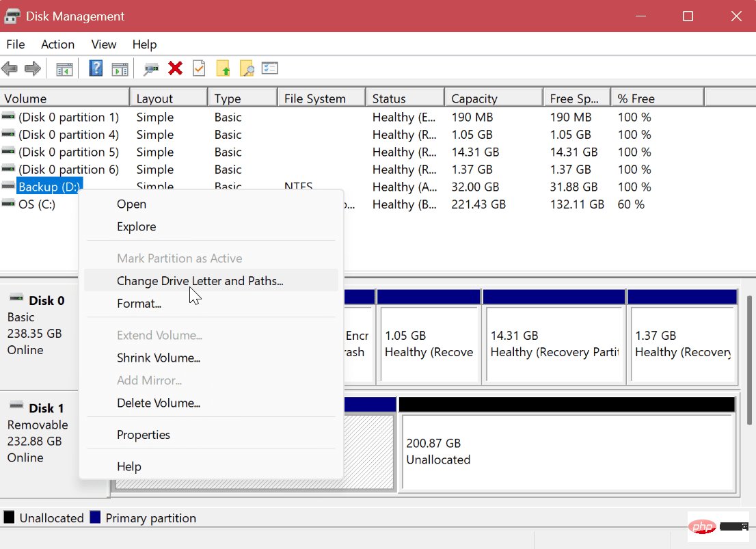The width and height of the screenshot is (756, 549).
Task: Open the File menu
Action: click(16, 44)
